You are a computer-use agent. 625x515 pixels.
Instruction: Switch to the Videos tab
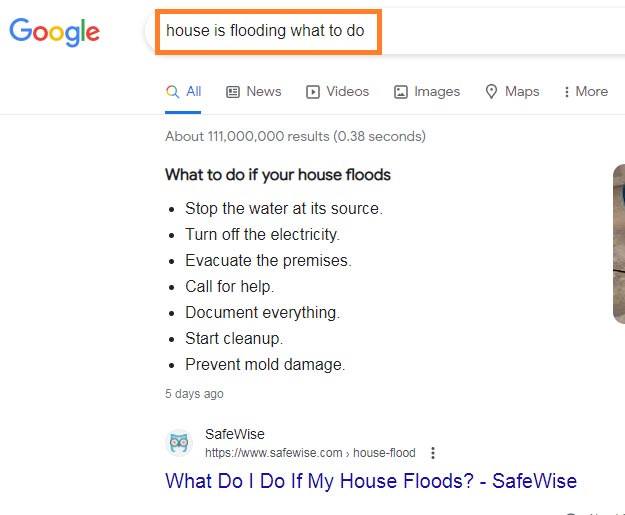point(338,91)
